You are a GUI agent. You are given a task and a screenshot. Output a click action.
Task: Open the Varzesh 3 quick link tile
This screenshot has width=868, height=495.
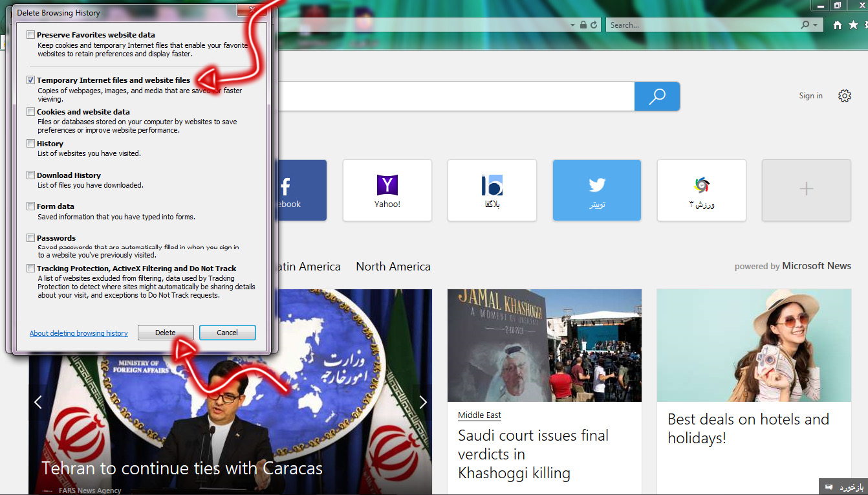702,190
